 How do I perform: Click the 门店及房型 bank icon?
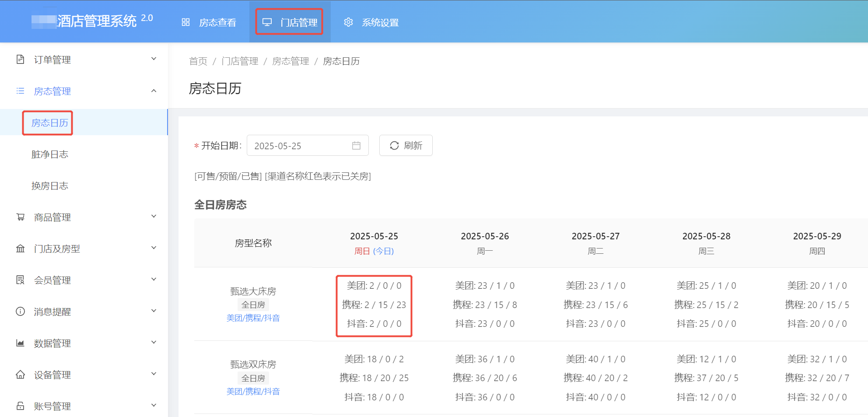[x=20, y=249]
